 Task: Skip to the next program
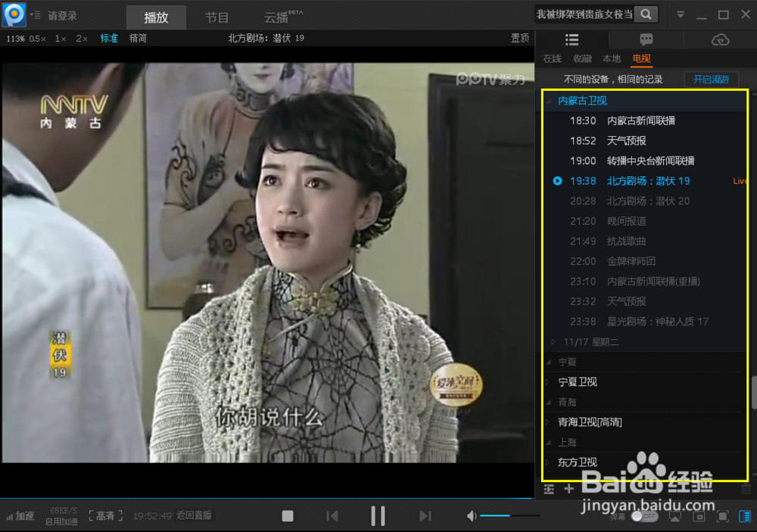tap(425, 516)
